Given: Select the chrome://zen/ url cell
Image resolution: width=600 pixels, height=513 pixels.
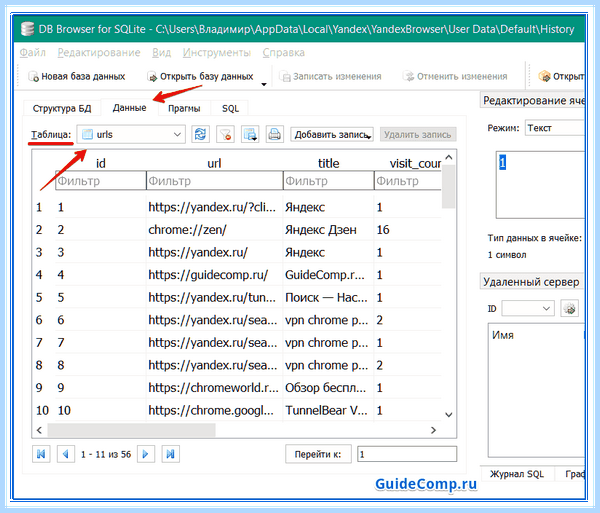Looking at the screenshot, I should coord(214,230).
